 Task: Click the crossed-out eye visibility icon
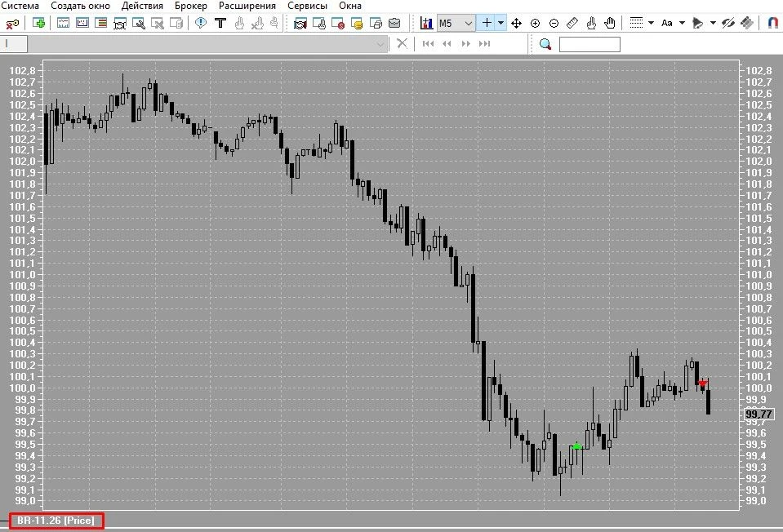728,23
